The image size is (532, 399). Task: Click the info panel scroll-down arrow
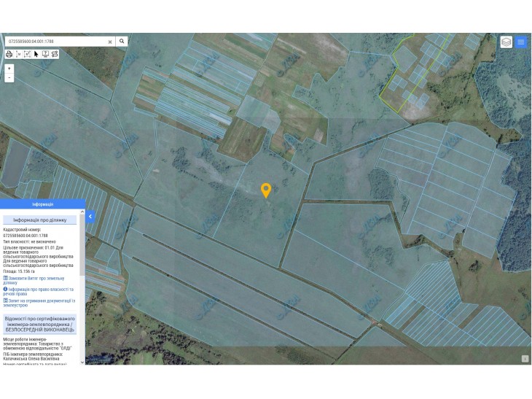tap(82, 363)
